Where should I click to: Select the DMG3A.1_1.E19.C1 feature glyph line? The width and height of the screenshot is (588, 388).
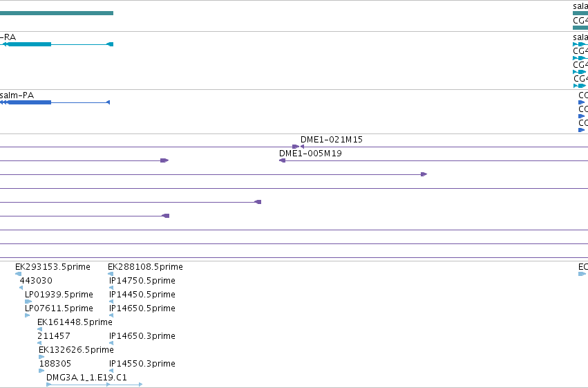(x=94, y=385)
